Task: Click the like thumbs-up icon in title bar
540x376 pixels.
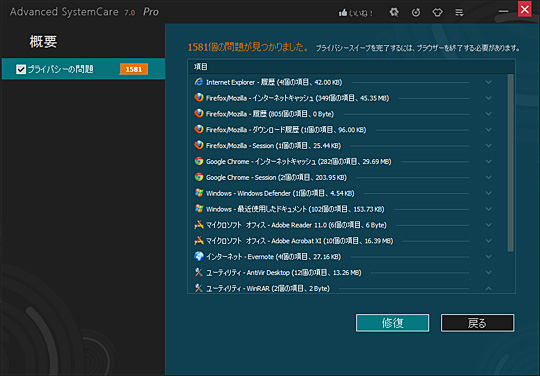Action: 343,13
